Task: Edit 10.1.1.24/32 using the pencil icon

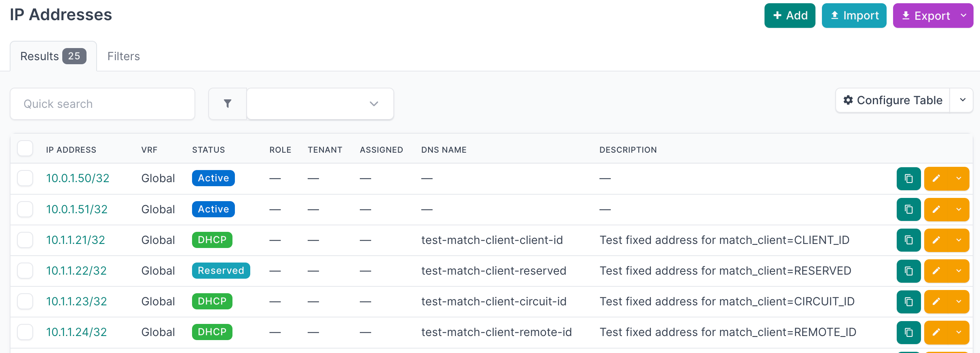Action: pyautogui.click(x=936, y=332)
